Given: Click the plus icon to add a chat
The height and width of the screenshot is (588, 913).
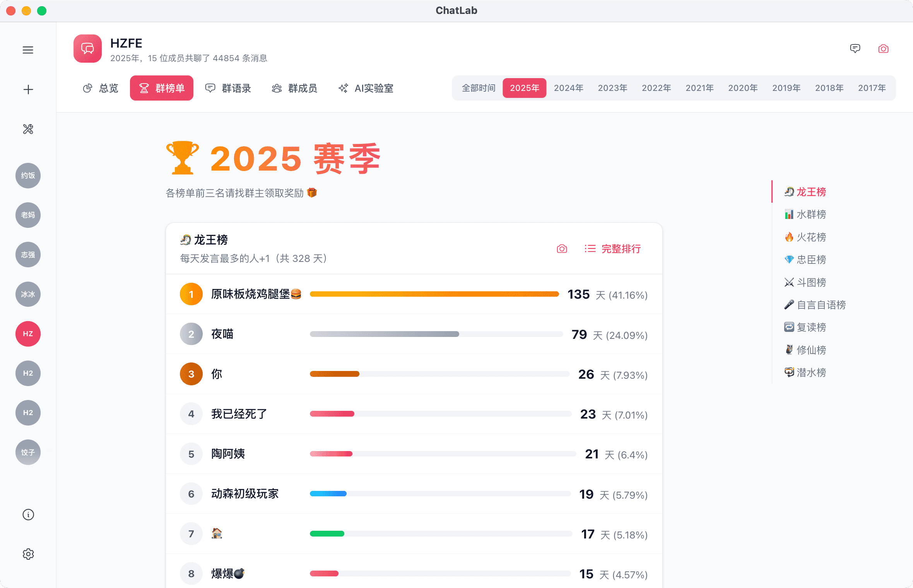Looking at the screenshot, I should pos(28,89).
